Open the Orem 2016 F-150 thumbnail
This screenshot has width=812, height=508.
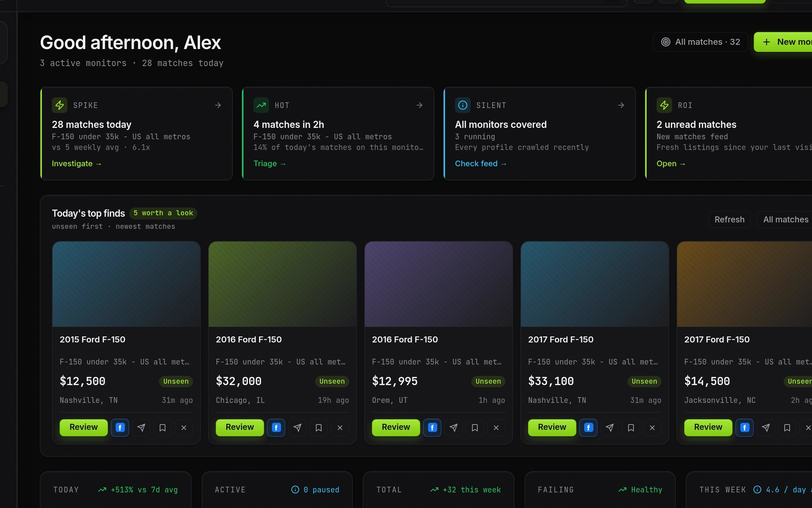[x=438, y=284]
